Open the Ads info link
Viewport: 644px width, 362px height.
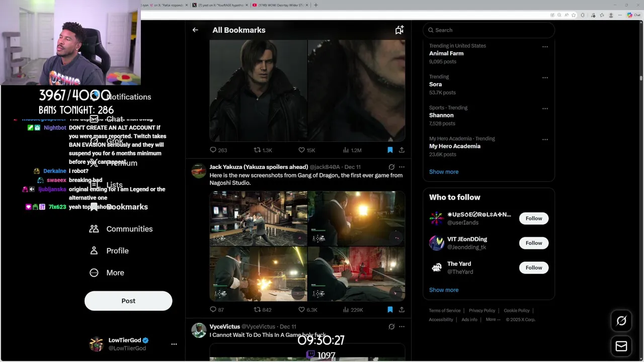[469, 319]
